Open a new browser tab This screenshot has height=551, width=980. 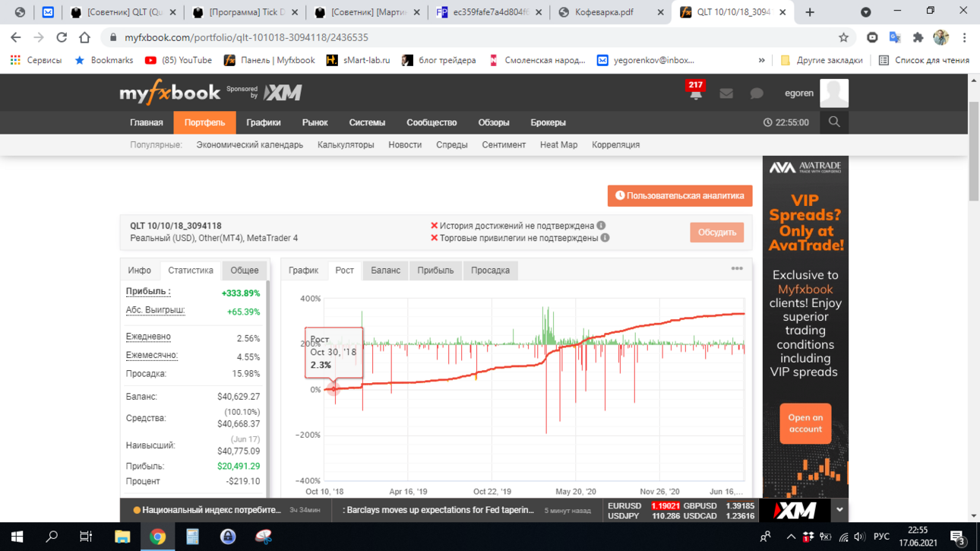[x=810, y=12]
